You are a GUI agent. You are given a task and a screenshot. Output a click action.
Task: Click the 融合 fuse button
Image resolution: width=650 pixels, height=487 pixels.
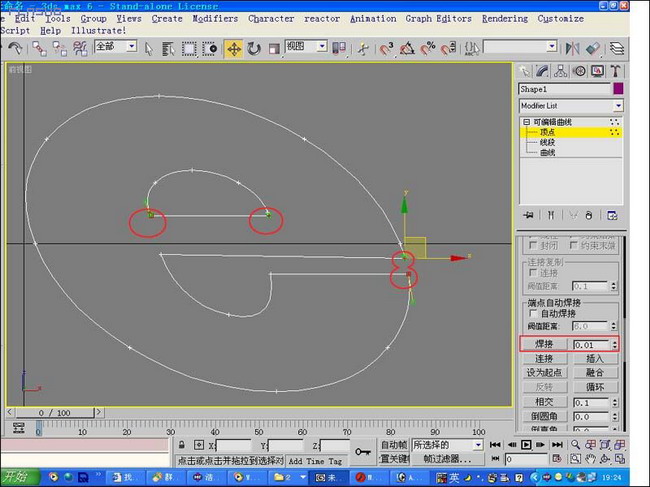[595, 373]
